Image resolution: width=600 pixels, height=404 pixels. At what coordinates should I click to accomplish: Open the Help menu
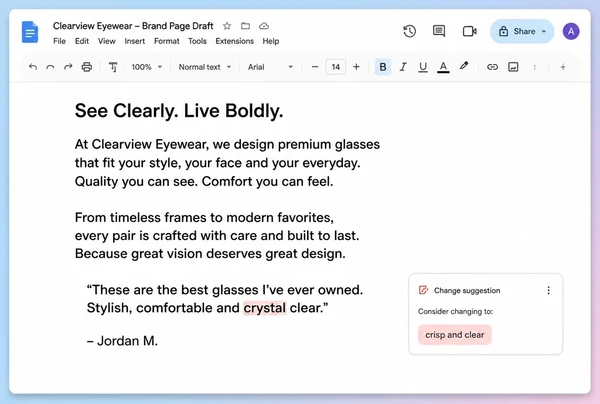point(271,41)
